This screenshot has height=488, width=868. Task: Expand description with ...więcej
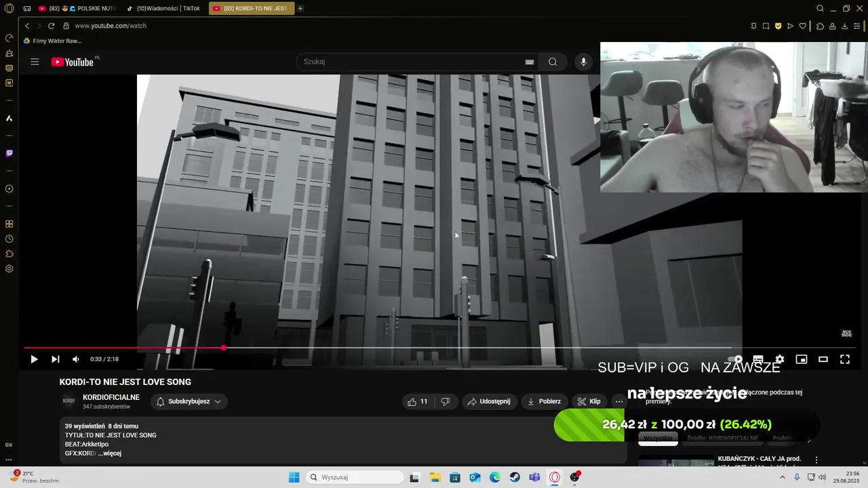pyautogui.click(x=109, y=453)
